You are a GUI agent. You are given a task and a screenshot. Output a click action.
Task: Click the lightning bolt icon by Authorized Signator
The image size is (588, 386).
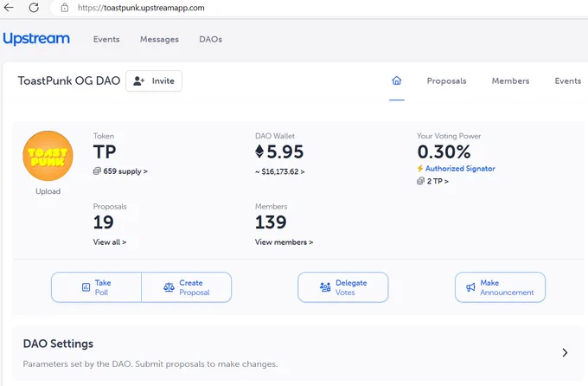[420, 169]
